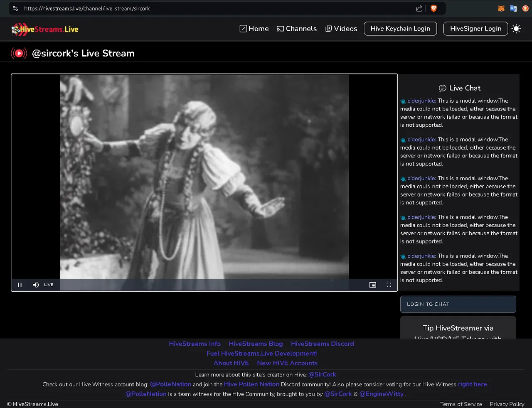Click the 'right here.' witness vote link
532x408 pixels.
coord(473,384)
